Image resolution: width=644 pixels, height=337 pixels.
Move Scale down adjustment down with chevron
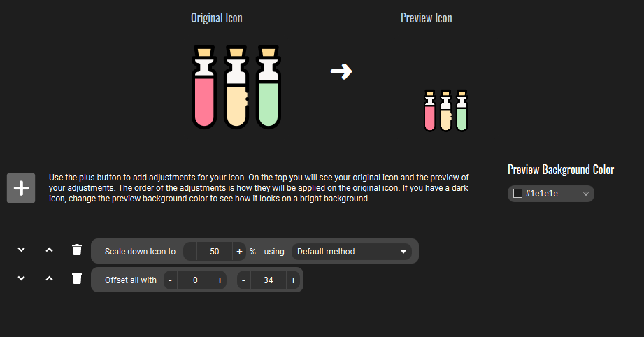(22, 250)
